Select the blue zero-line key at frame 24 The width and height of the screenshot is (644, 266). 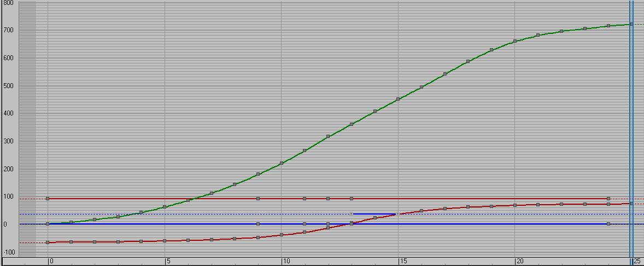coord(608,224)
